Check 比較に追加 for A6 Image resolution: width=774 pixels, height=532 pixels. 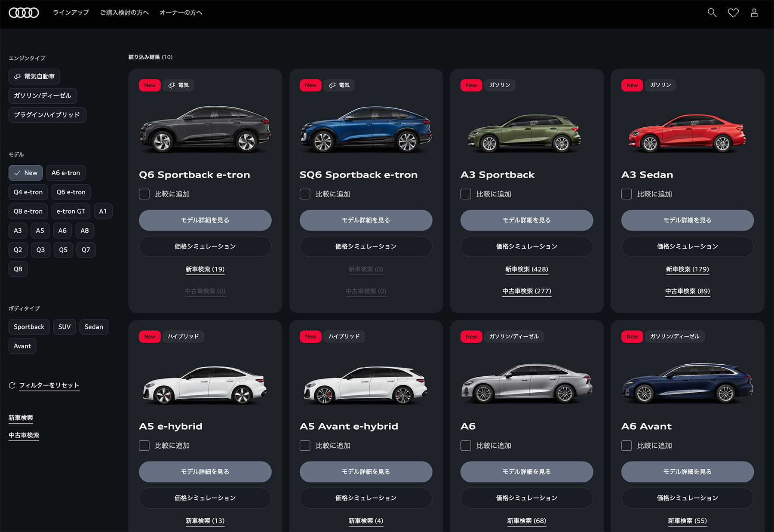tap(466, 446)
